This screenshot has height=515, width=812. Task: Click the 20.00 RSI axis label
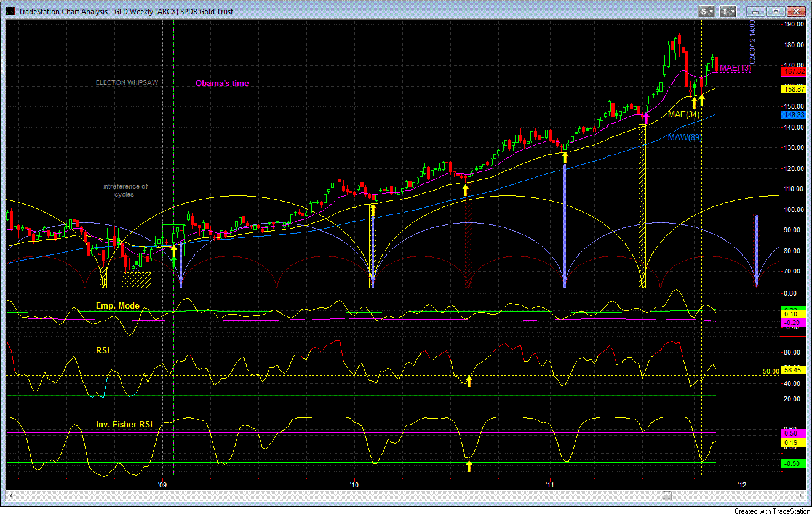792,399
